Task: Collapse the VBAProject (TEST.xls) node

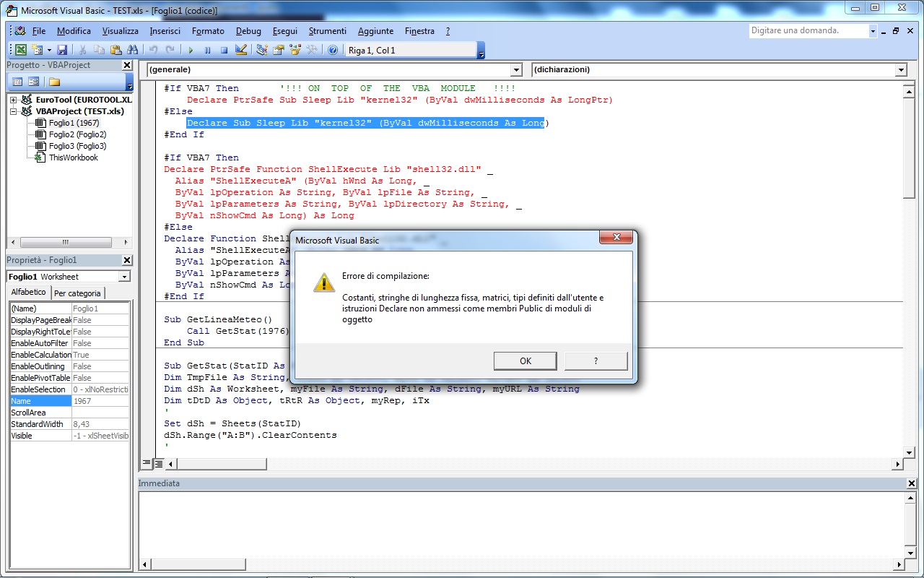Action: point(14,111)
